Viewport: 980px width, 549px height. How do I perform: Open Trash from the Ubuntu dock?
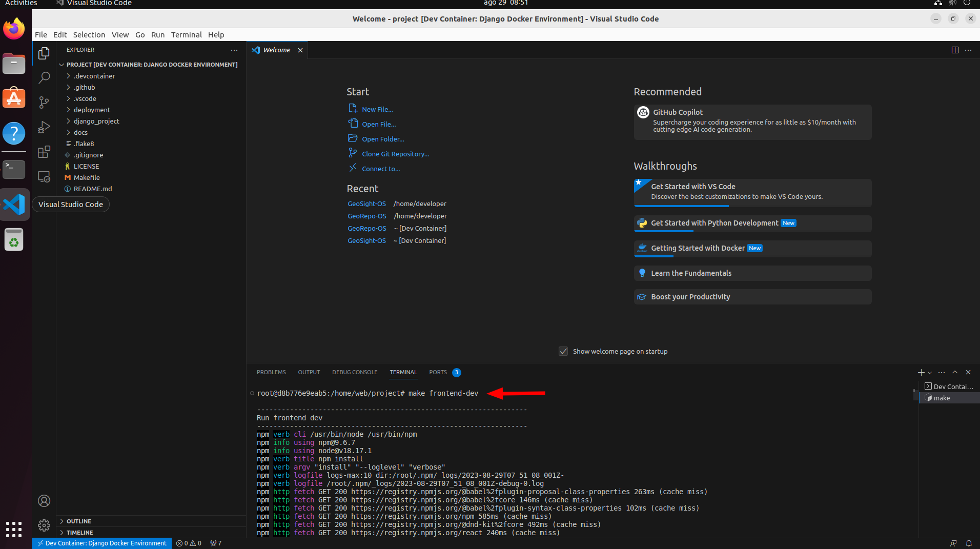pos(14,239)
